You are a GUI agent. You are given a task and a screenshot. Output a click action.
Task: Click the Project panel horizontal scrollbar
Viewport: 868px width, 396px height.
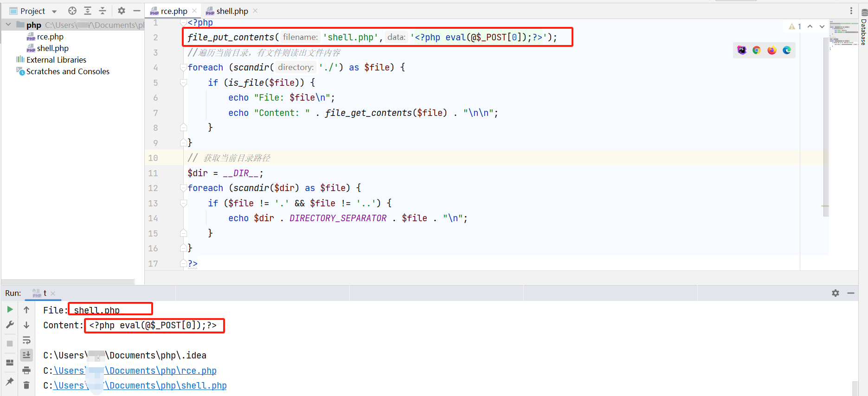(x=69, y=281)
